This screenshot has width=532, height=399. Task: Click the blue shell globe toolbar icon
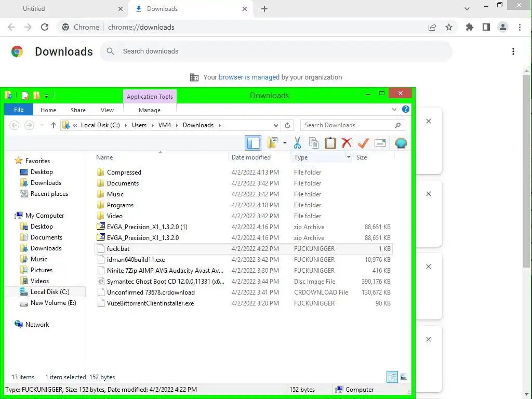401,143
